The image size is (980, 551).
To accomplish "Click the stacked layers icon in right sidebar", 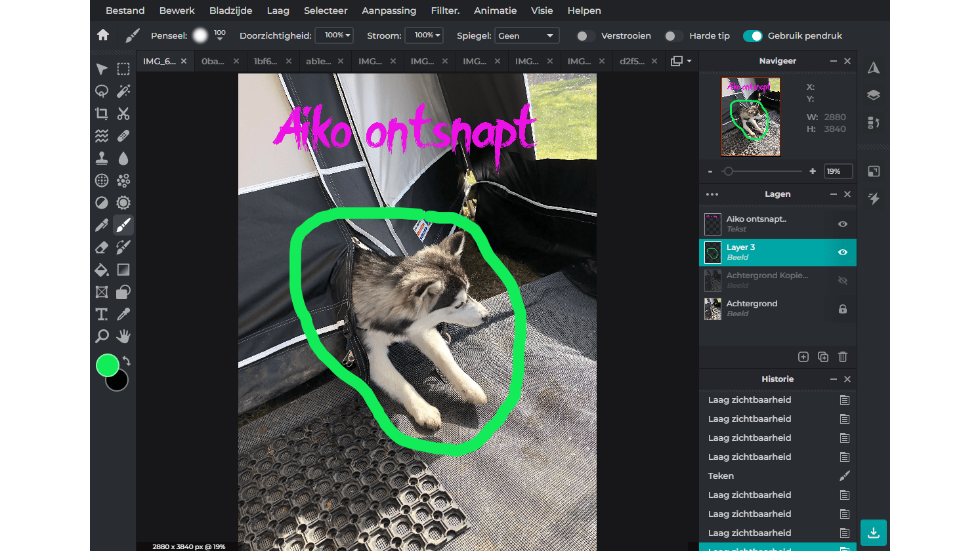I will click(874, 95).
